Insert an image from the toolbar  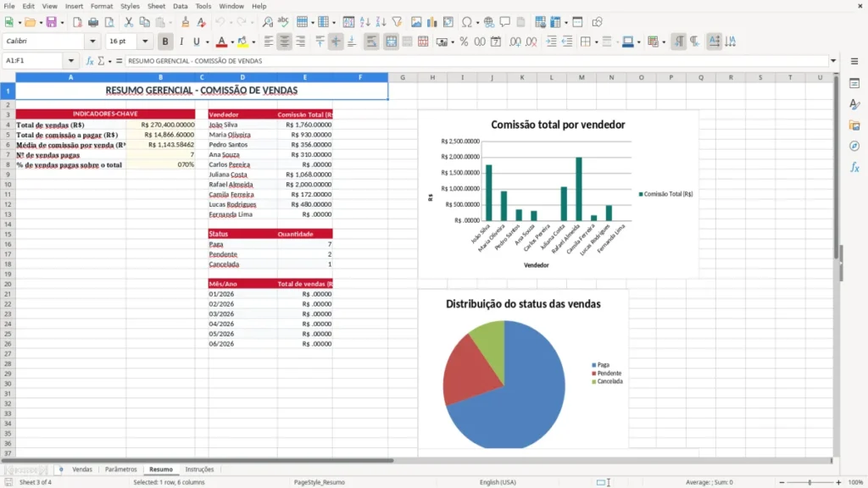tap(416, 22)
